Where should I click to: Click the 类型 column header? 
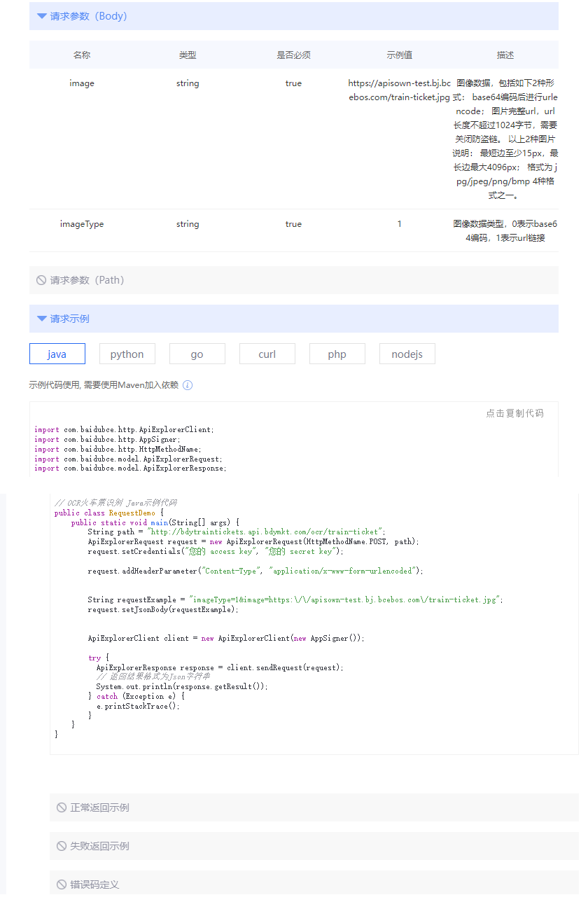point(188,55)
